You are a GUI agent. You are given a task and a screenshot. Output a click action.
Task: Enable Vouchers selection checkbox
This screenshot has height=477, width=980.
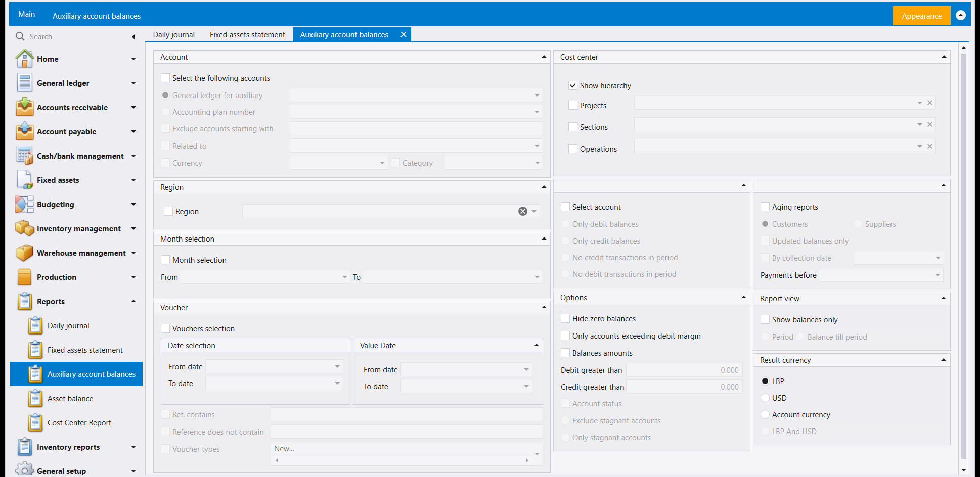[x=165, y=328]
